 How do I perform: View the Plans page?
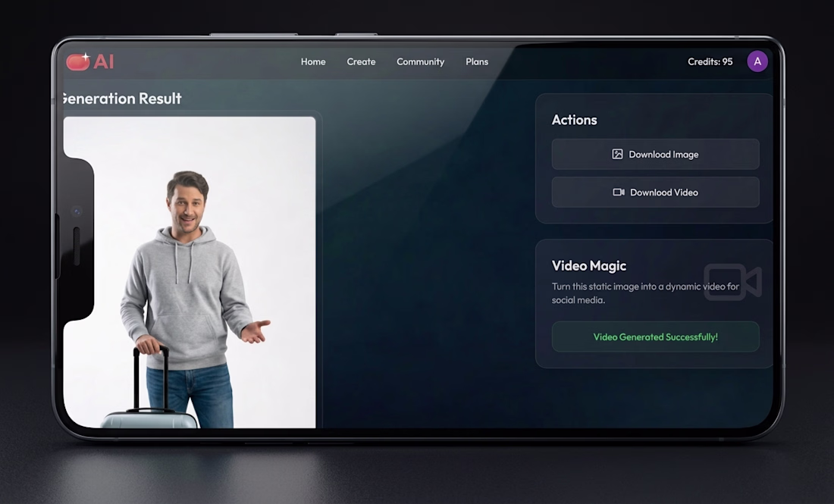[477, 61]
